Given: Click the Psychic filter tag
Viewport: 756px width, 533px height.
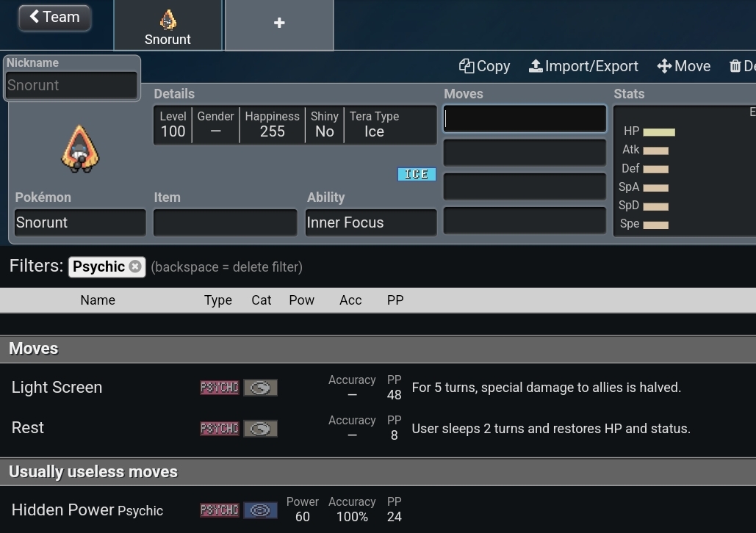Looking at the screenshot, I should pos(107,266).
